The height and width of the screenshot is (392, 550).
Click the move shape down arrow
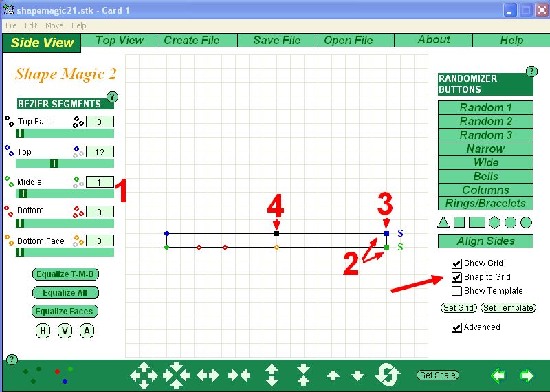point(357,376)
